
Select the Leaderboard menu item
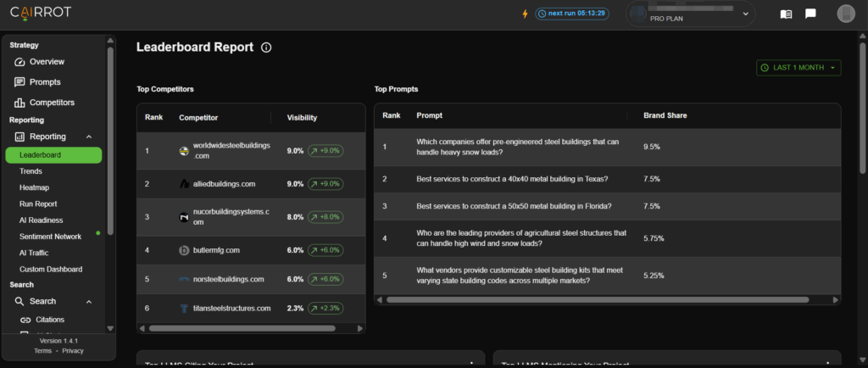pyautogui.click(x=53, y=155)
